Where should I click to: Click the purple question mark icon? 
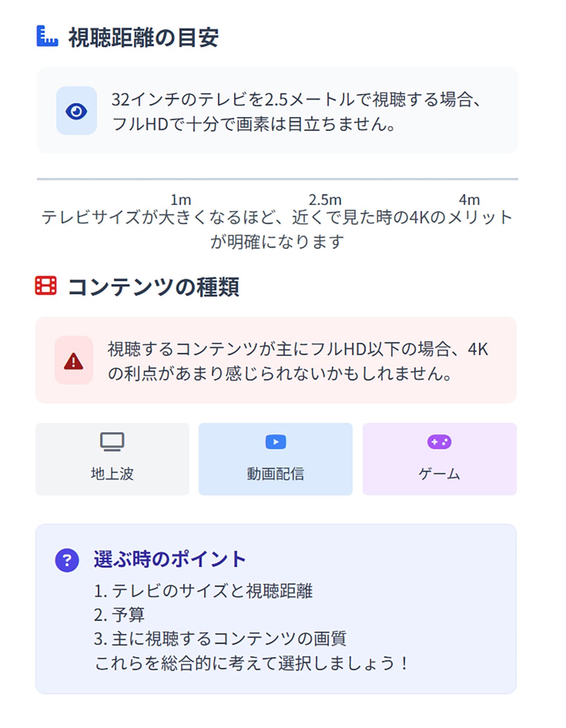click(x=67, y=560)
